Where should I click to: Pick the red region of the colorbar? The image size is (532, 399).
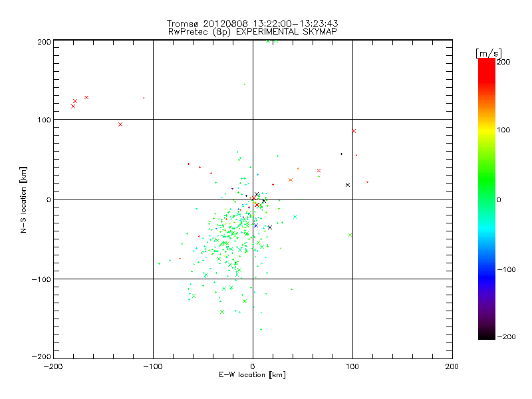click(487, 71)
